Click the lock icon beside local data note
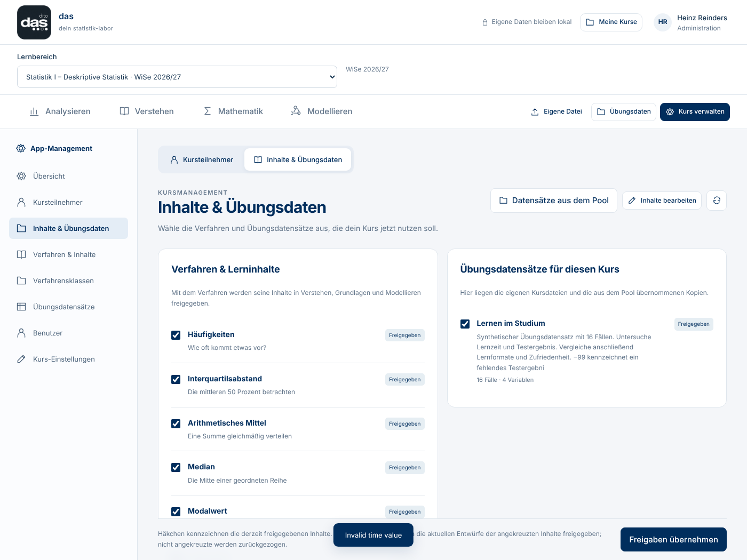The width and height of the screenshot is (747, 560). pyautogui.click(x=485, y=22)
